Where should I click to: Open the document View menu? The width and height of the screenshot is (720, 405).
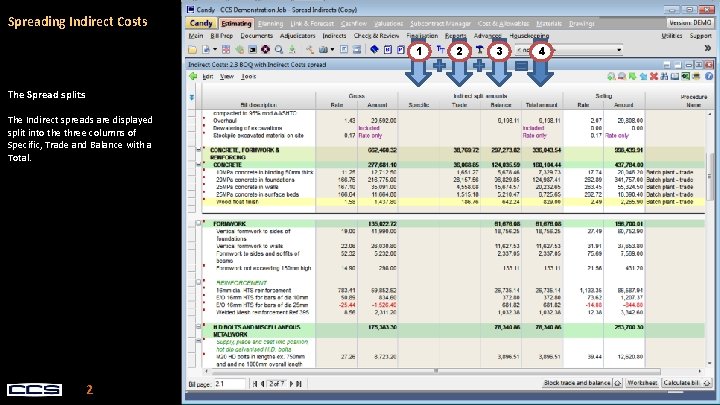226,77
